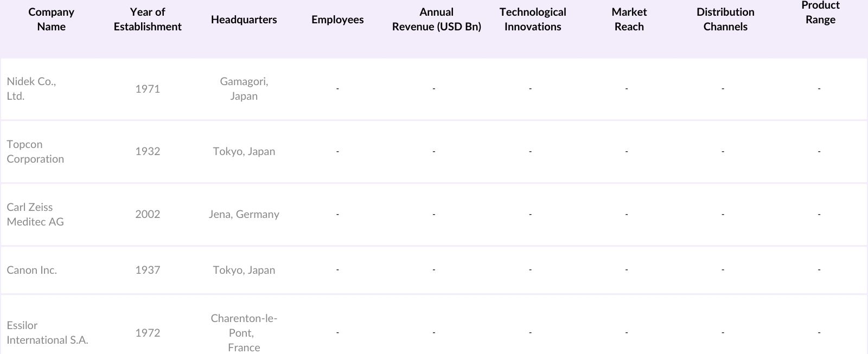Click the Company Name column header
Viewport: 868px width, 354px height.
[51, 20]
